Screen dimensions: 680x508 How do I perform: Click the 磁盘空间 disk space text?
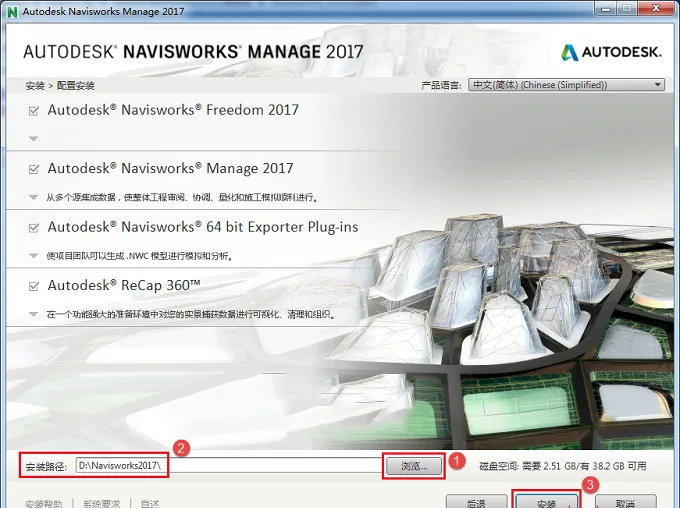coord(562,466)
